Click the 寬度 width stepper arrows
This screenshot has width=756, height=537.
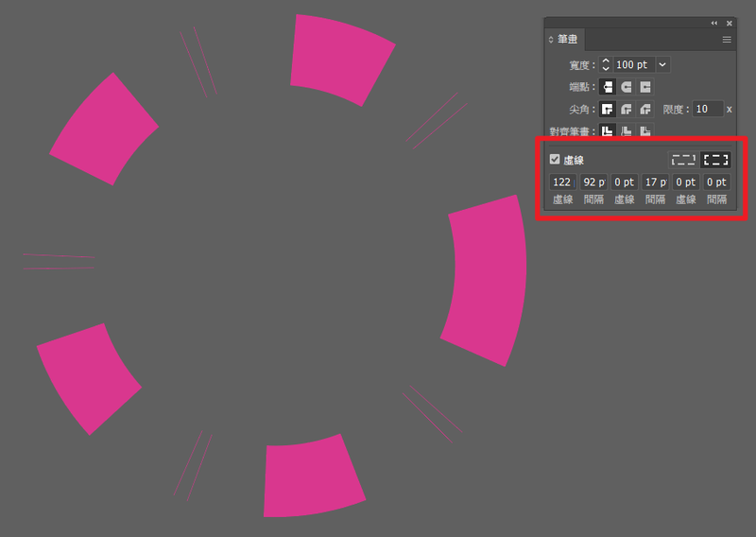coord(605,64)
